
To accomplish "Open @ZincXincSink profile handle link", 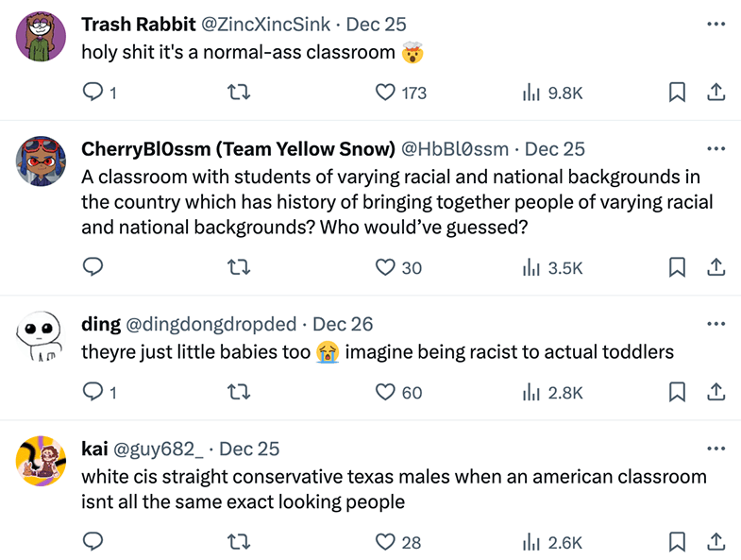I will (266, 25).
